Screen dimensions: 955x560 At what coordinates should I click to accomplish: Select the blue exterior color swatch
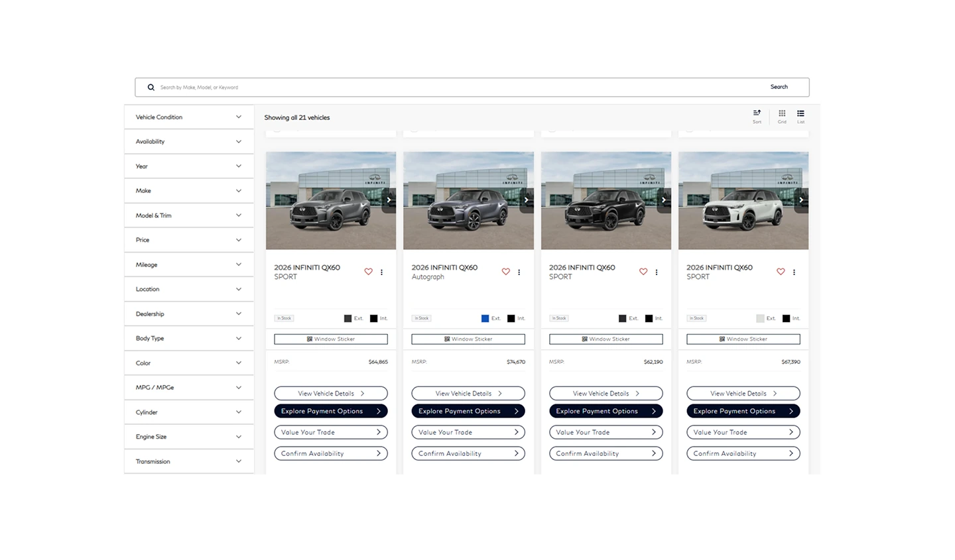tap(485, 319)
